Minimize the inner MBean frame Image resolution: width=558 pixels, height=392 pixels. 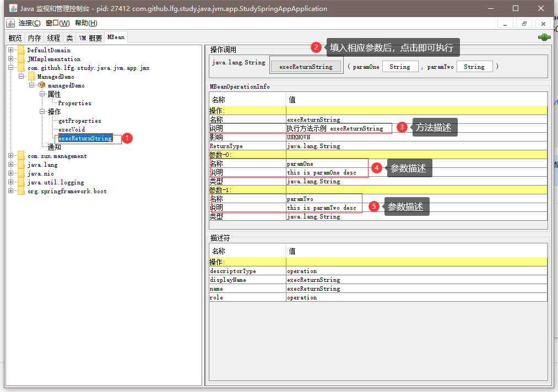[505, 24]
